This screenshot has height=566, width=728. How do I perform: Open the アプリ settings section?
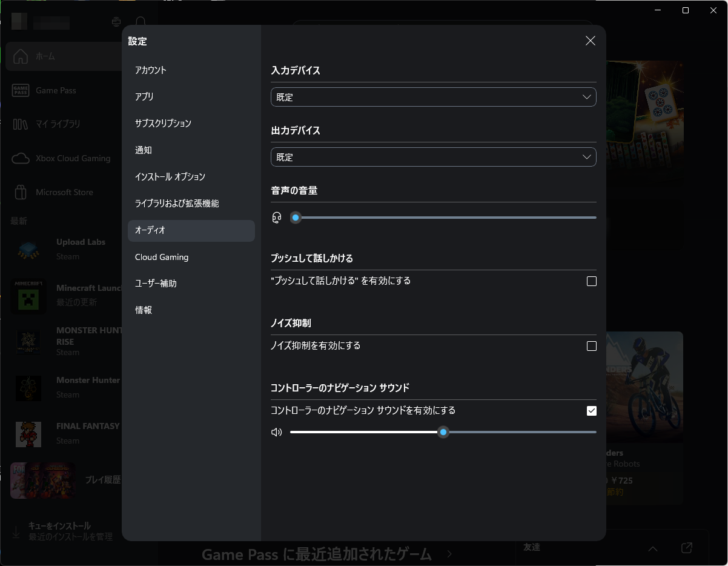pos(191,97)
